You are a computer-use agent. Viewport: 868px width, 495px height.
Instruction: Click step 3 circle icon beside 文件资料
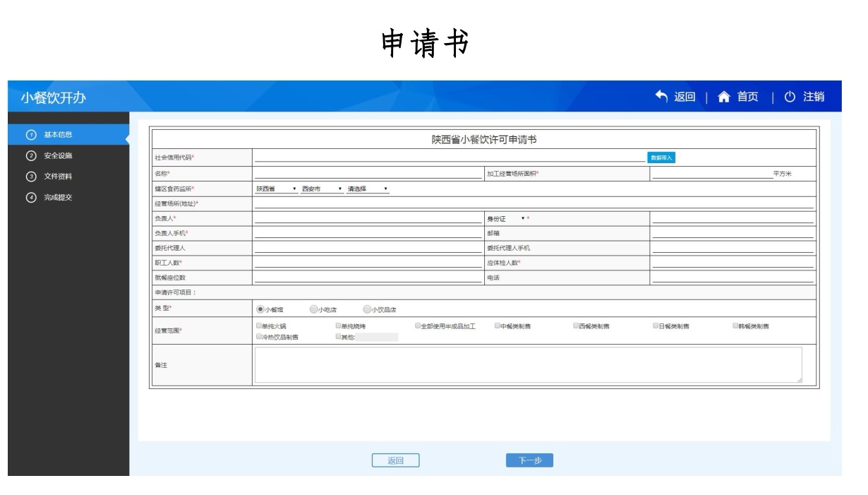pyautogui.click(x=30, y=176)
